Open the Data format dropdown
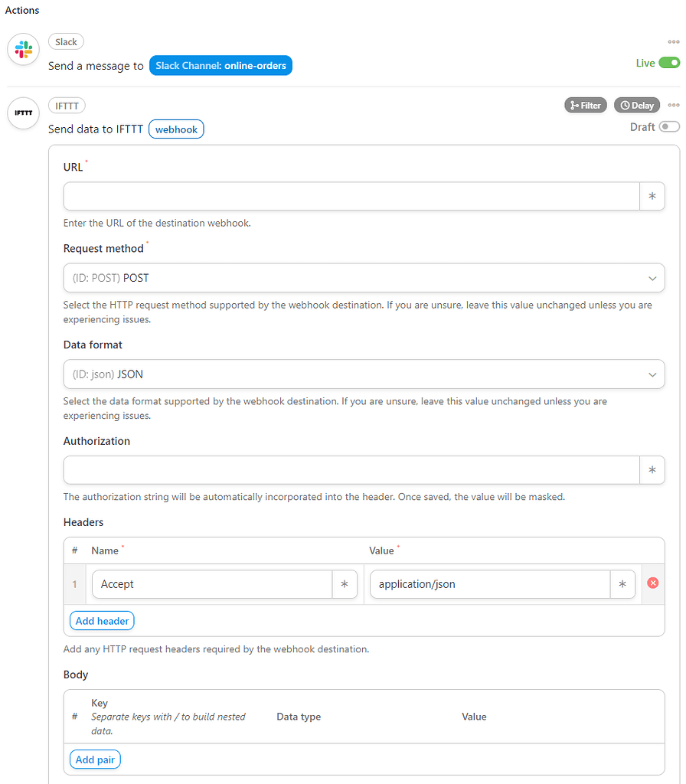Screen dimensions: 686x784 pos(364,374)
